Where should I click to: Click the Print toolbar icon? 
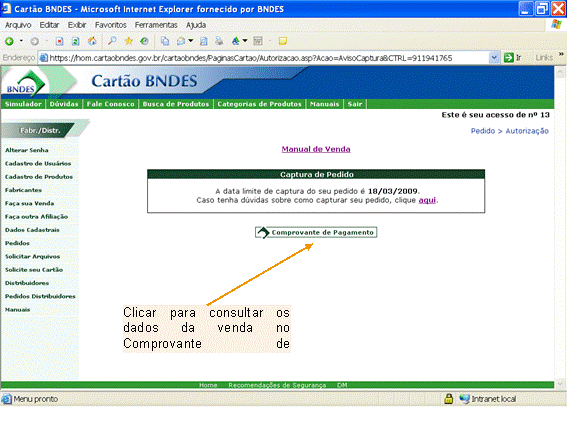(x=219, y=41)
